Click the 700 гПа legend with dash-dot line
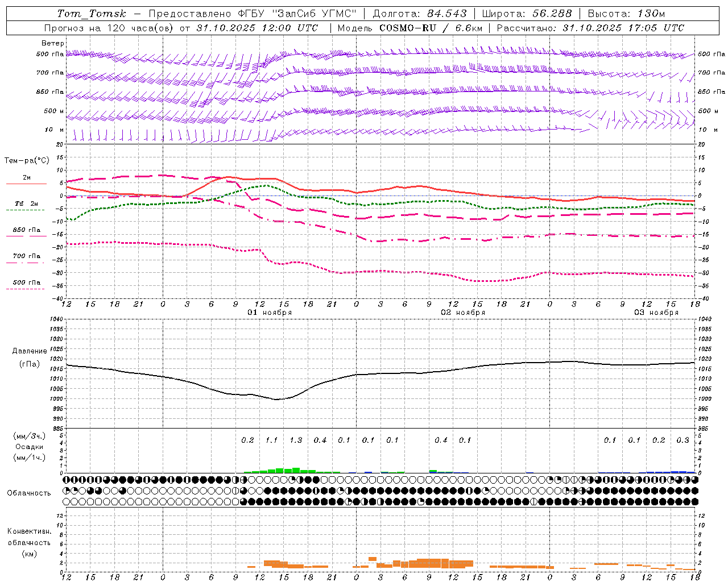 coord(27,256)
